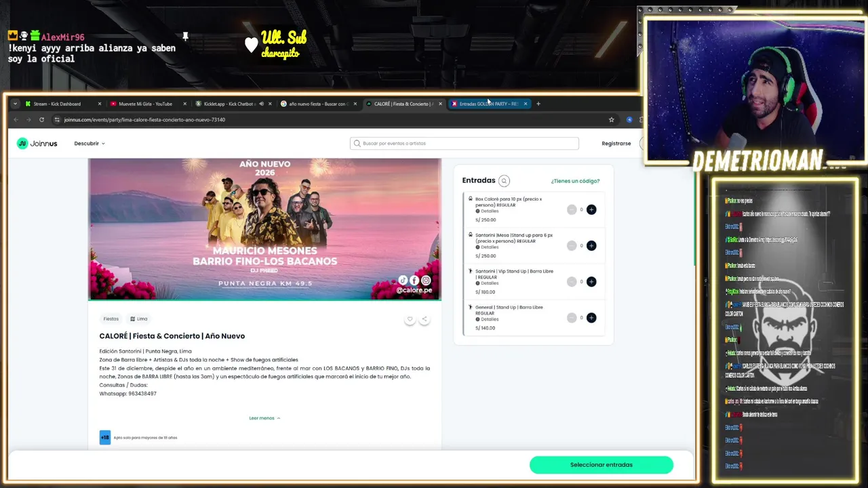Go back using the browser back arrow

16,120
